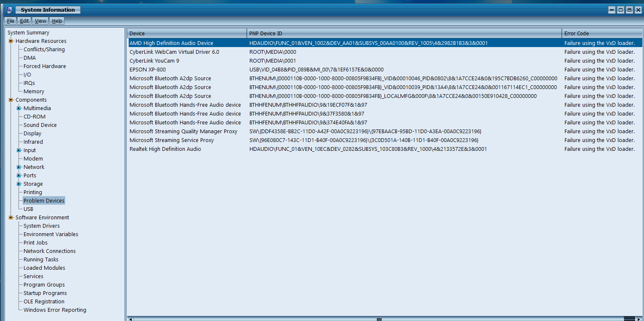Expand the Storage category
Viewport: 644px width, 321px height.
(x=19, y=184)
